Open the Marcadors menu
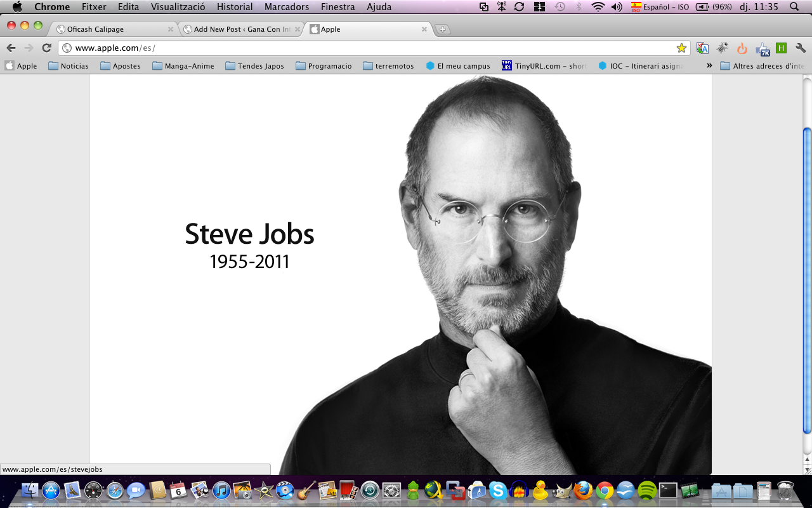Image resolution: width=812 pixels, height=508 pixels. coord(287,7)
